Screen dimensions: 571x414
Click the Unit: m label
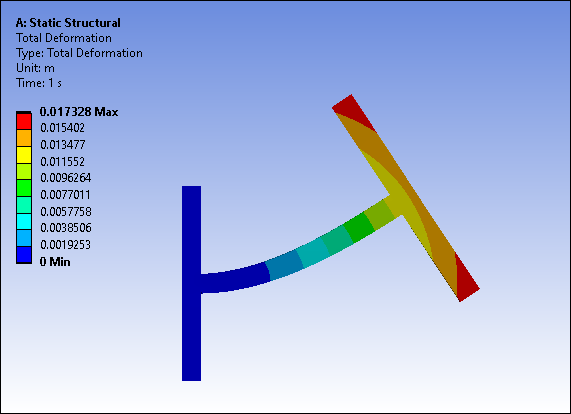coord(35,68)
